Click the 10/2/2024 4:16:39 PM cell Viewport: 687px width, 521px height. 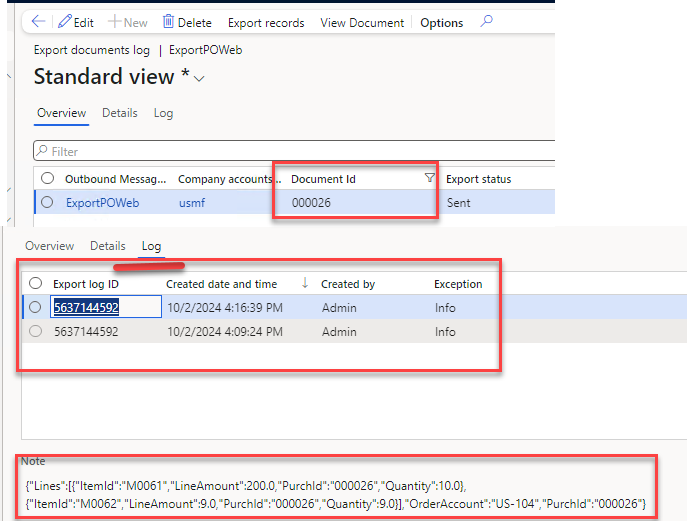[225, 308]
